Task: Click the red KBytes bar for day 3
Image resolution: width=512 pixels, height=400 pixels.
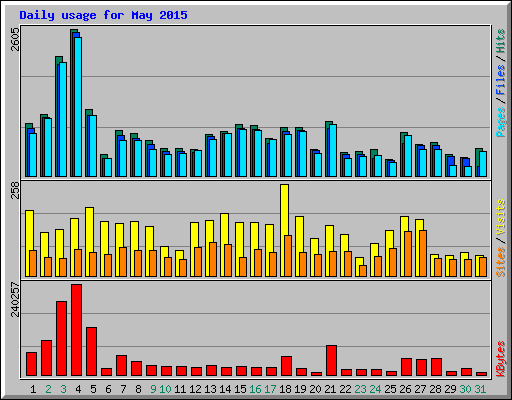Action: 61,339
